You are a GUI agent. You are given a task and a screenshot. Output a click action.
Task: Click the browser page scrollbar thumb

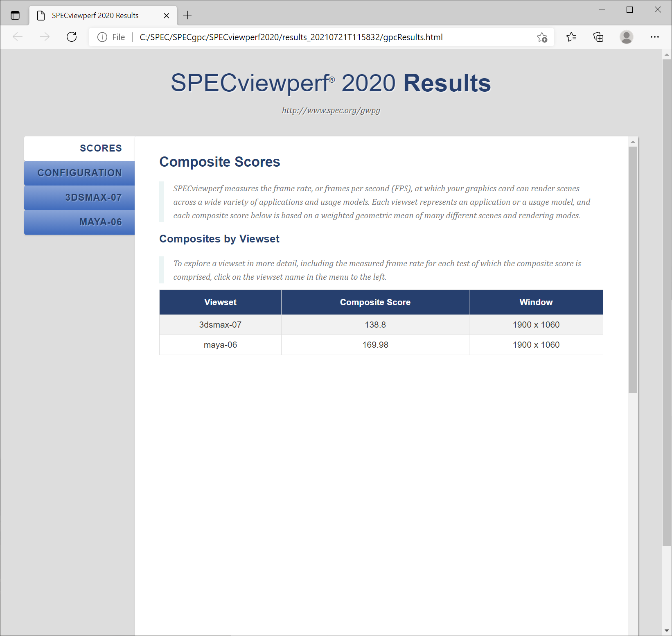[667, 303]
